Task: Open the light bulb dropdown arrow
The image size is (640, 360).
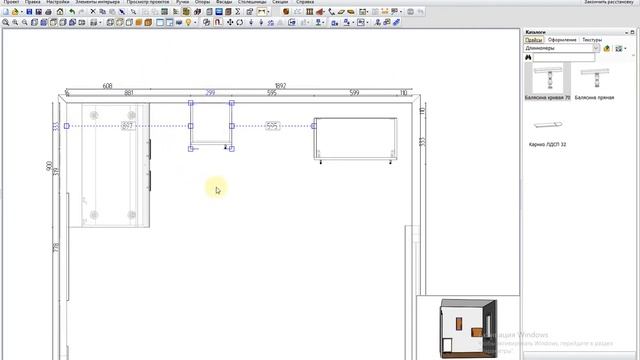Action: 195,23
